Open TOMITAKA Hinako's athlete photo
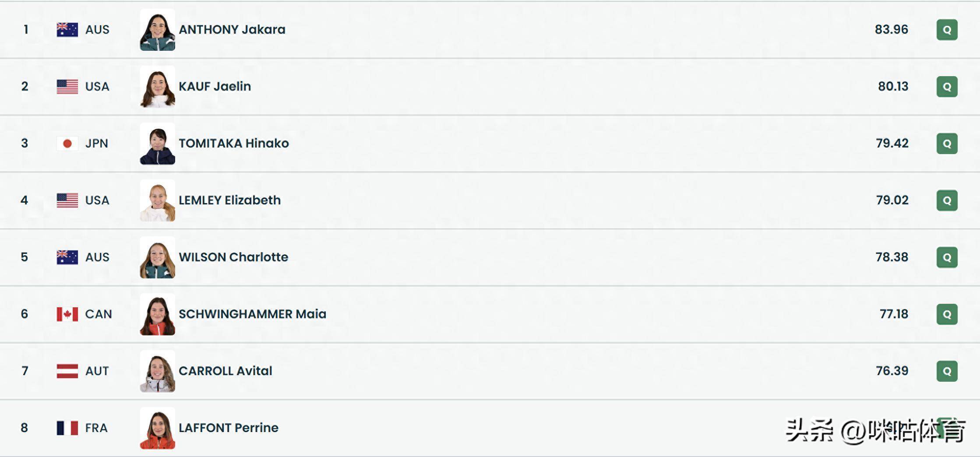 pyautogui.click(x=158, y=144)
